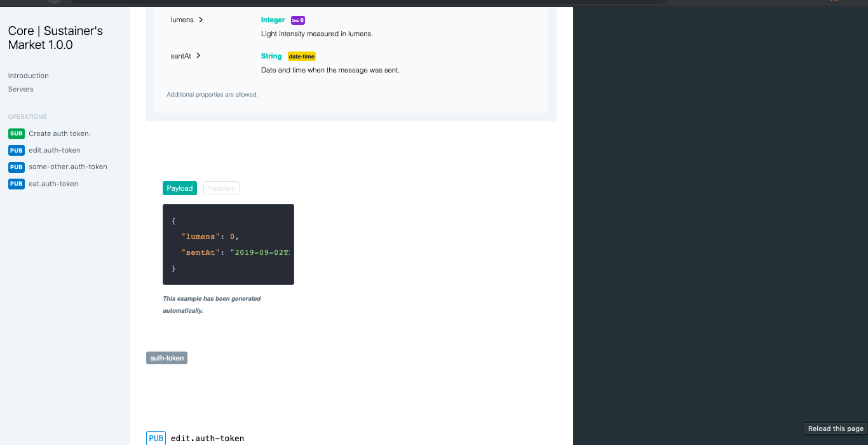
Task: Click the yellow date-time format badge
Action: point(301,56)
